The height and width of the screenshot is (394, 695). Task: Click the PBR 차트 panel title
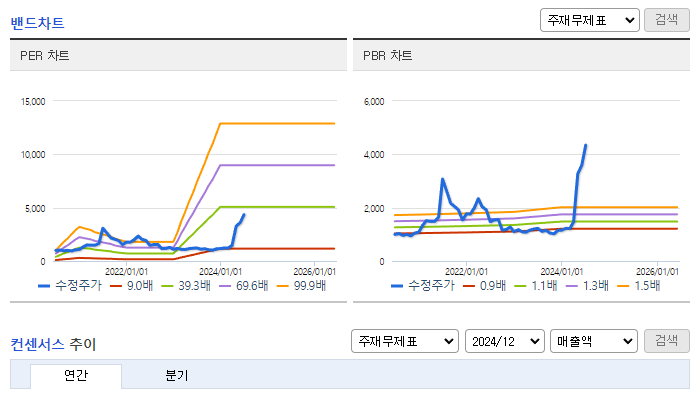tap(387, 55)
